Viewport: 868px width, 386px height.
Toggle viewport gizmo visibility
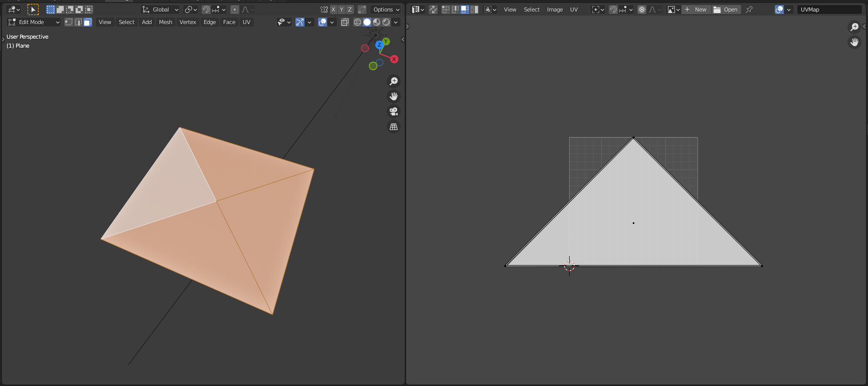click(x=300, y=22)
